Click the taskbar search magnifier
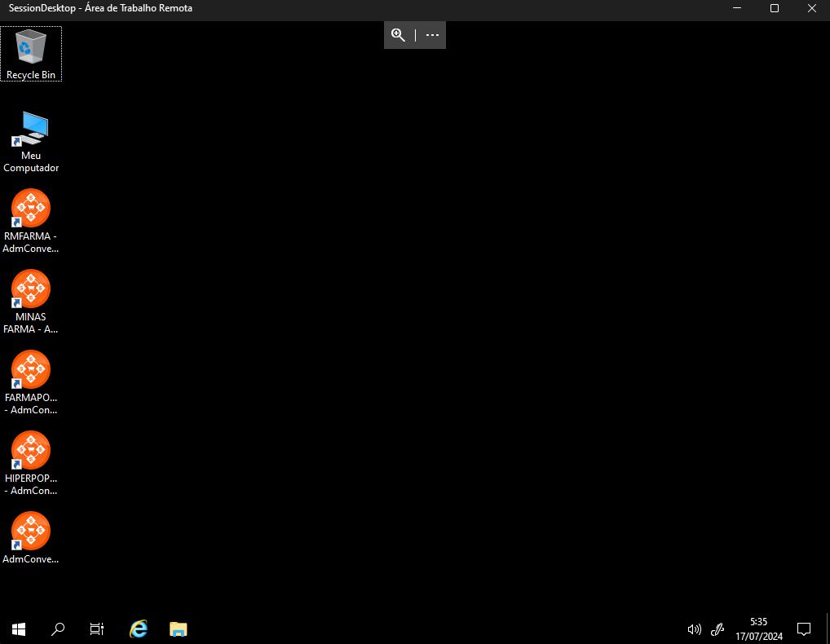 point(58,629)
